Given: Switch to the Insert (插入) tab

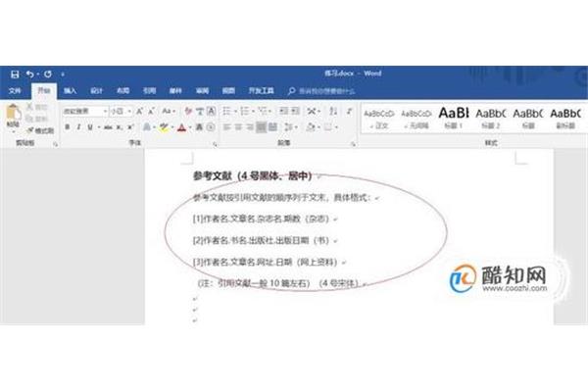Looking at the screenshot, I should [71, 91].
